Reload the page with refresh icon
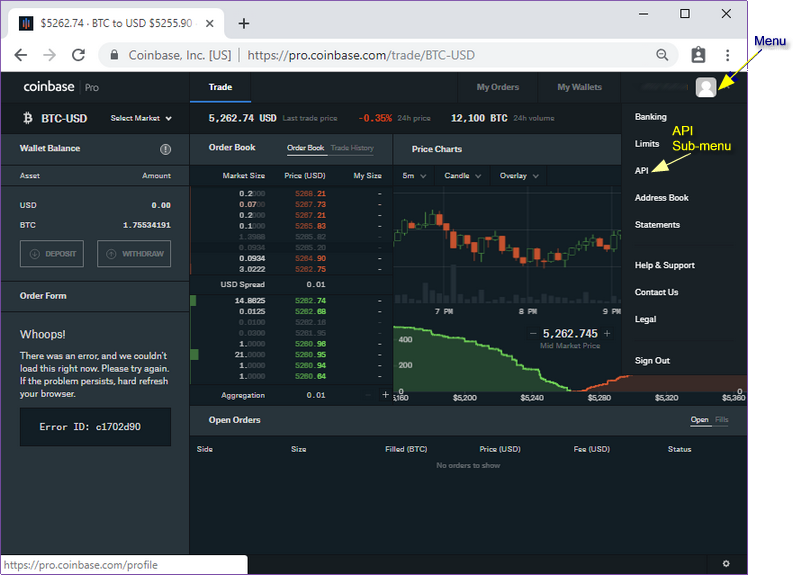This screenshot has width=800, height=575. pos(78,55)
